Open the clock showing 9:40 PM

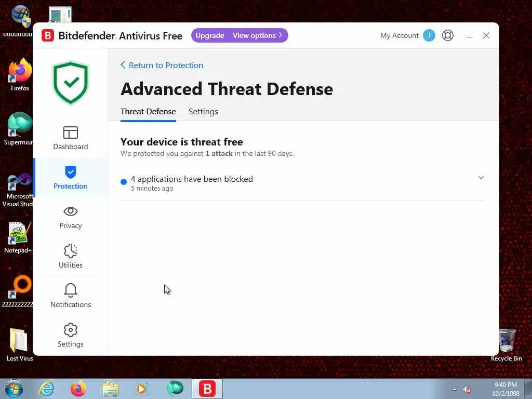pyautogui.click(x=506, y=389)
